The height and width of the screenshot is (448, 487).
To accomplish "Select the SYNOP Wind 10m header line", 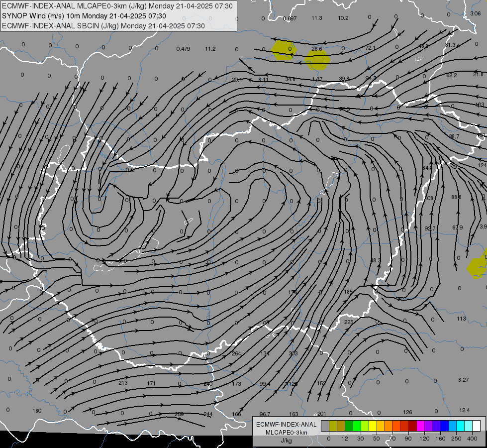I will tap(84, 16).
